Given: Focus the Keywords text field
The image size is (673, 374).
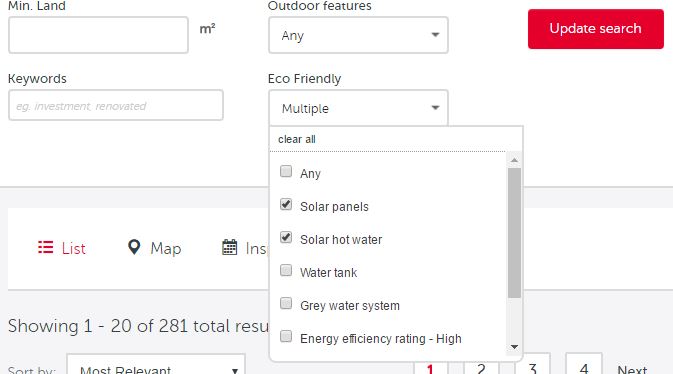Looking at the screenshot, I should tap(116, 105).
